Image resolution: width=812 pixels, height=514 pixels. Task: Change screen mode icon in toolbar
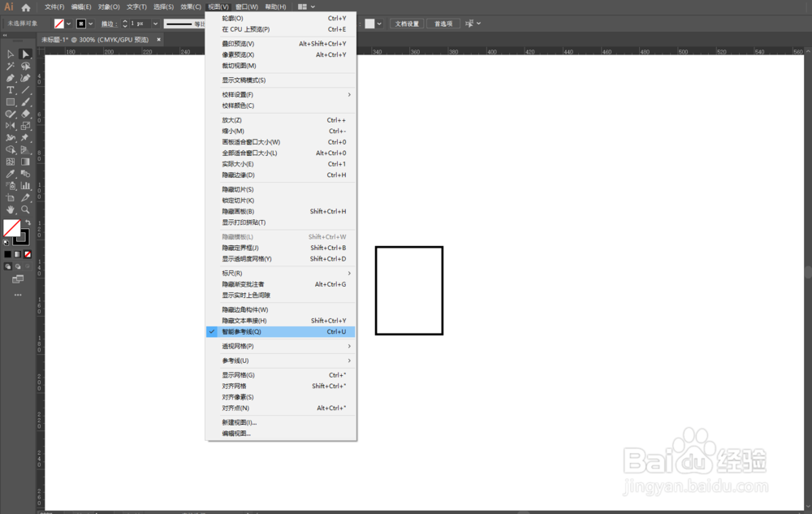(18, 279)
